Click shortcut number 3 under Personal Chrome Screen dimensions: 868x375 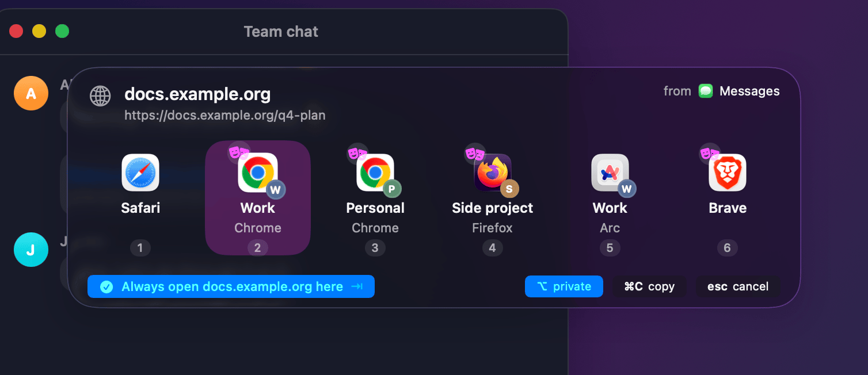coord(375,248)
